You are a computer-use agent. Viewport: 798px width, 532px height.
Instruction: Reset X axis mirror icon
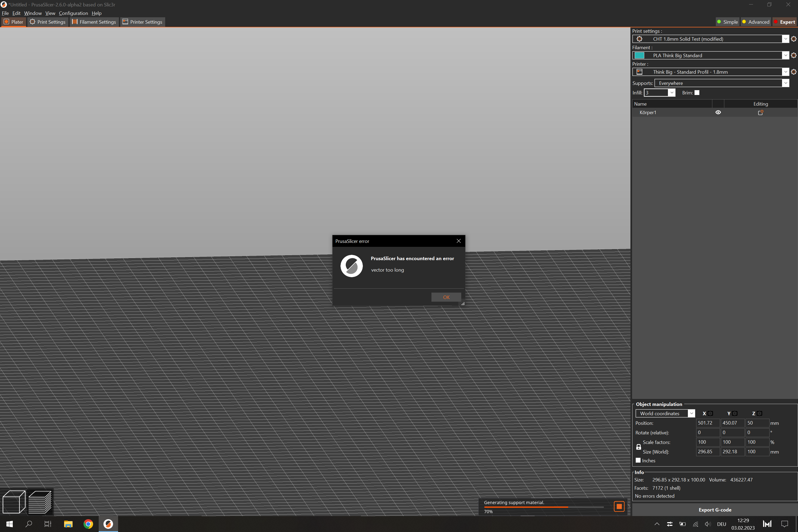pos(710,413)
